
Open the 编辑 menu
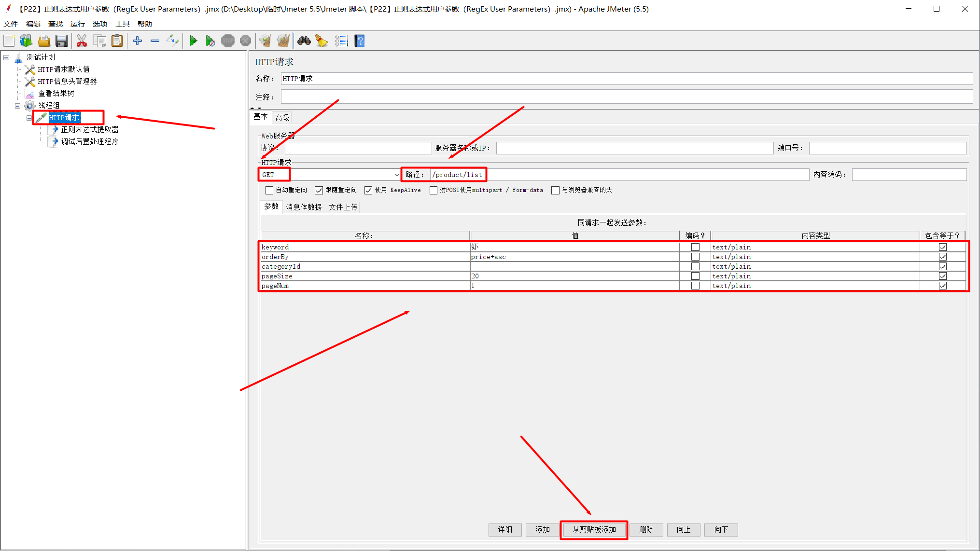click(x=33, y=24)
